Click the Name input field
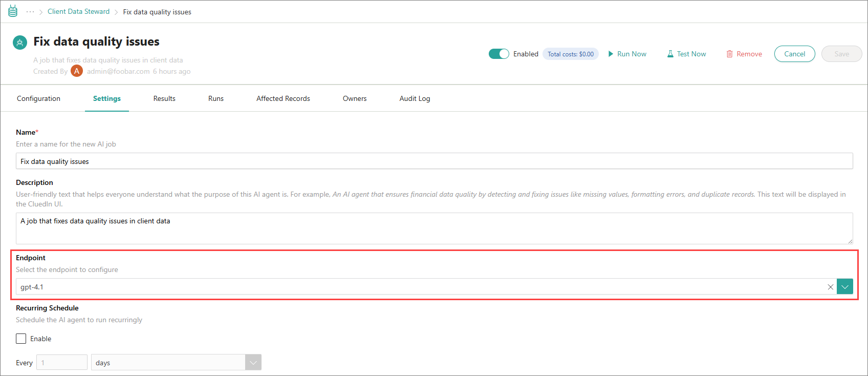This screenshot has width=868, height=376. tap(434, 161)
